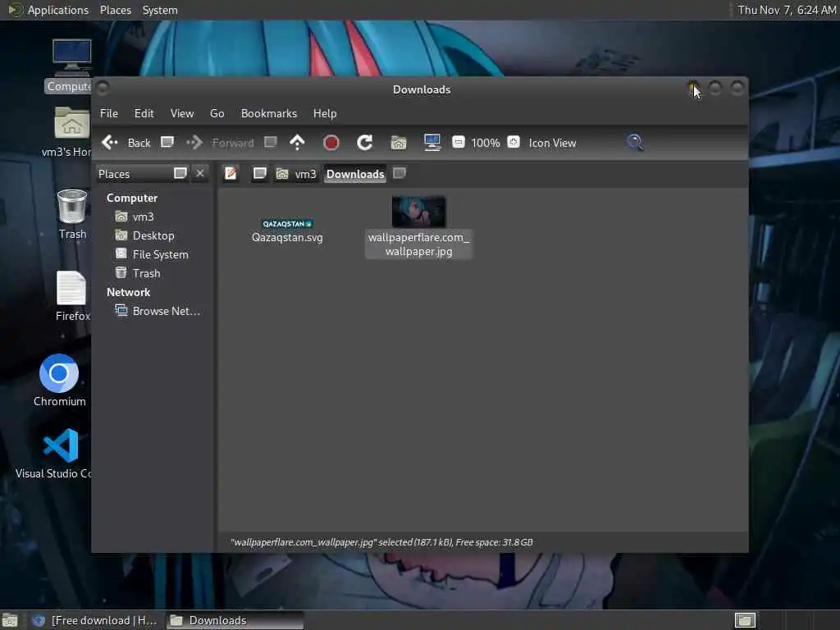The width and height of the screenshot is (840, 630).
Task: Click the search magnifier icon
Action: click(x=635, y=143)
